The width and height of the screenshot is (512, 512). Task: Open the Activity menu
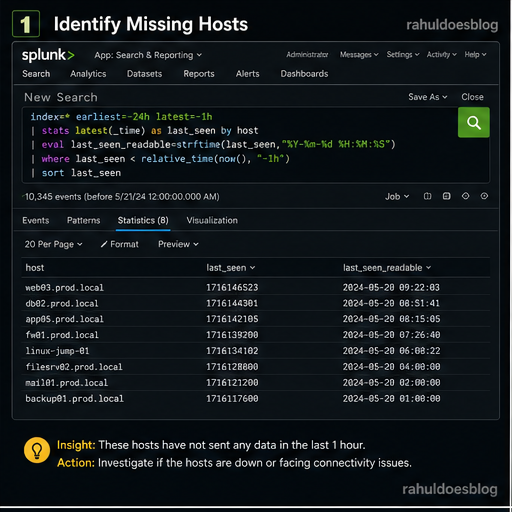coord(442,54)
